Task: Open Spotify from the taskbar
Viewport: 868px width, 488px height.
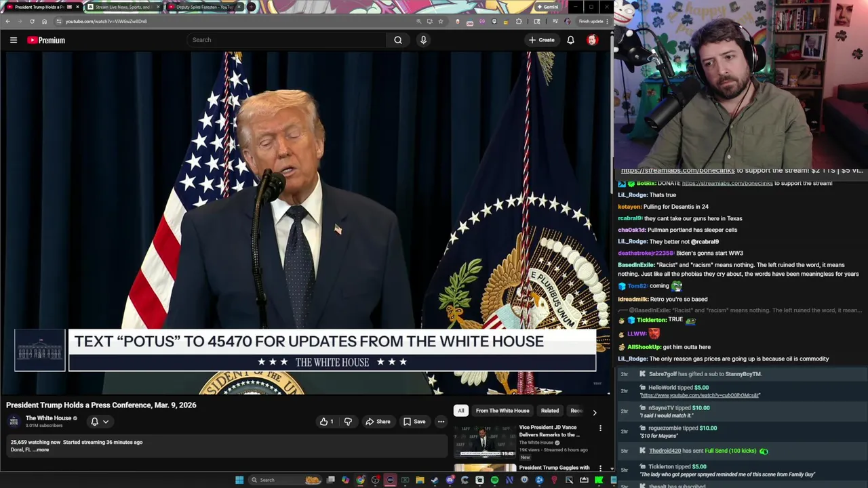Action: pos(494,480)
